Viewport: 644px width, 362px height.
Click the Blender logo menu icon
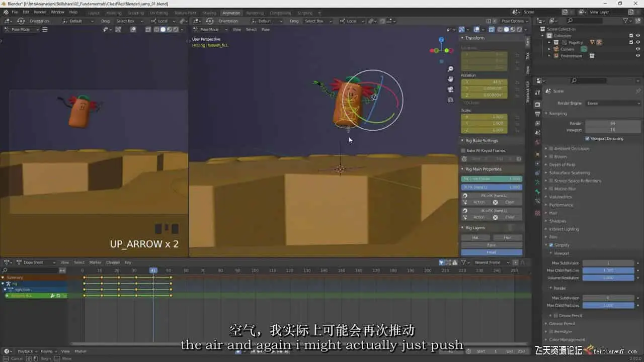[x=6, y=12]
